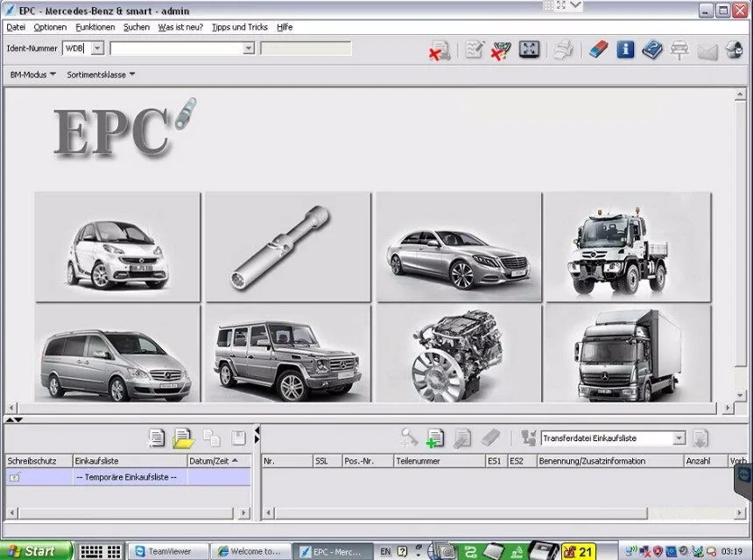
Task: Open the blue help book icon
Action: pos(652,49)
